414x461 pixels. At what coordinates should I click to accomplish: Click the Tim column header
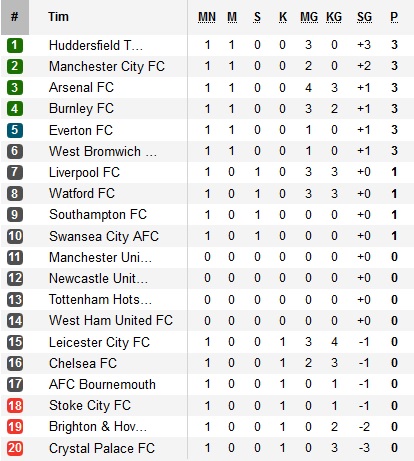pyautogui.click(x=58, y=17)
